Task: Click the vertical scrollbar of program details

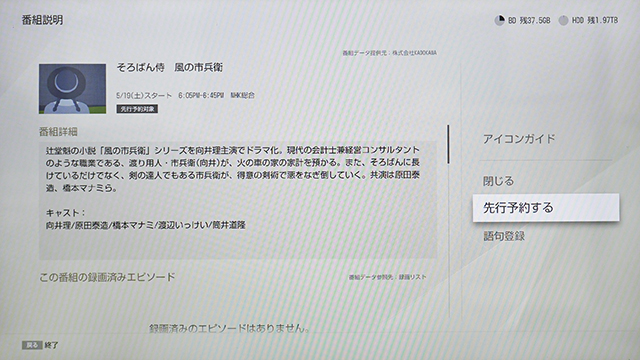Action: [448, 144]
